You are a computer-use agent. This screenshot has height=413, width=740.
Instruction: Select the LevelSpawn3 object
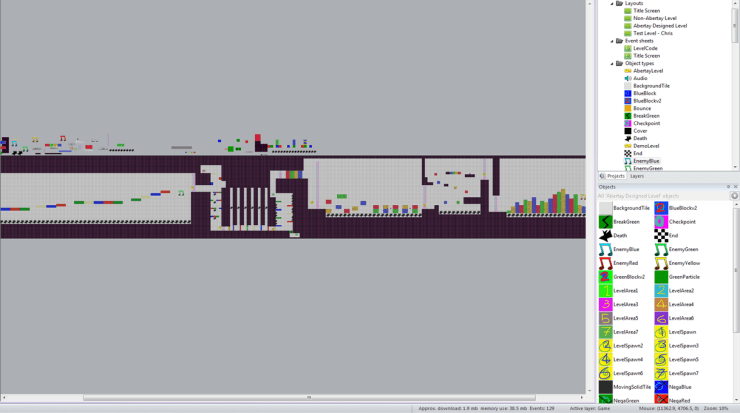pos(677,346)
